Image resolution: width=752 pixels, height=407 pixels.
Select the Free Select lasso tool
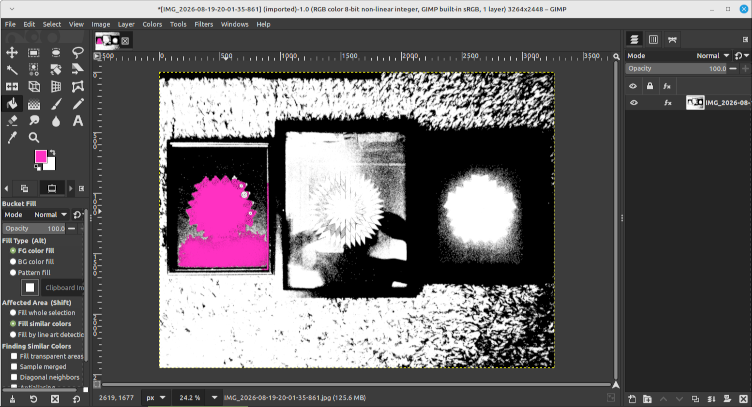[78, 52]
